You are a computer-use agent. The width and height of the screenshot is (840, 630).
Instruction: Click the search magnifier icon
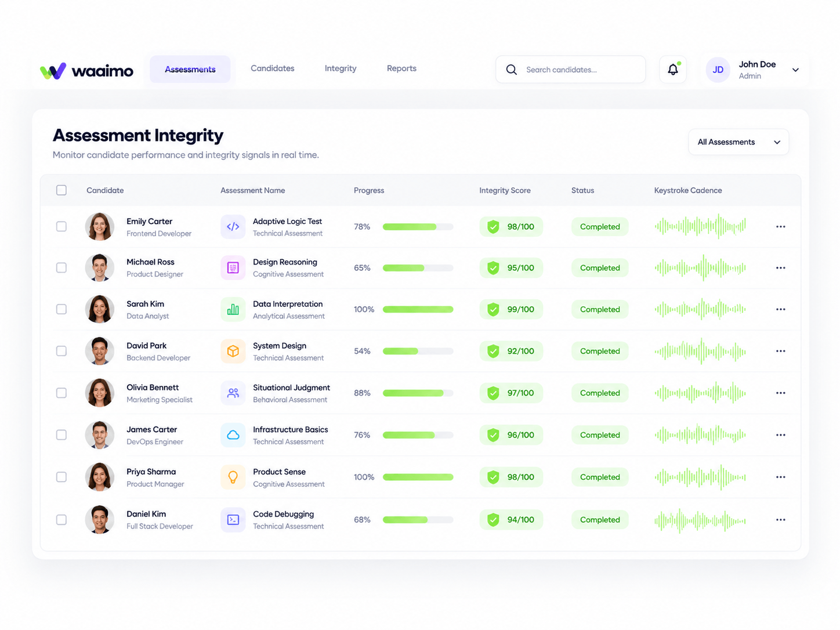(x=511, y=70)
